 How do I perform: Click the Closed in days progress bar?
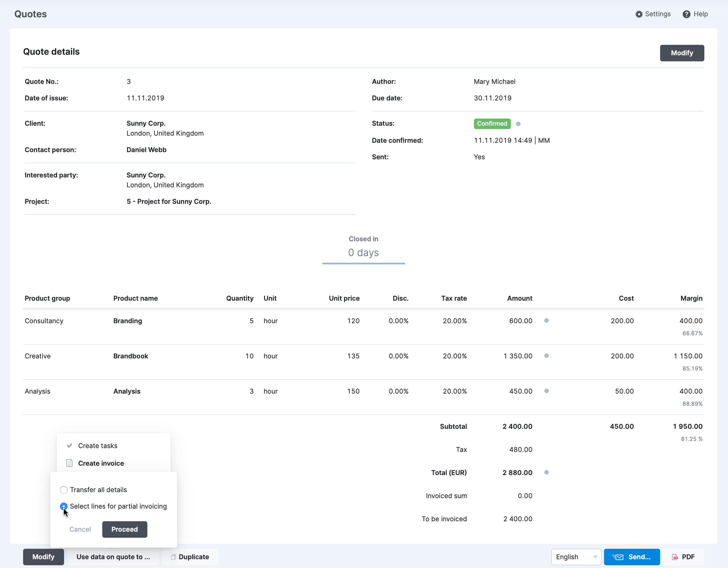pos(363,264)
